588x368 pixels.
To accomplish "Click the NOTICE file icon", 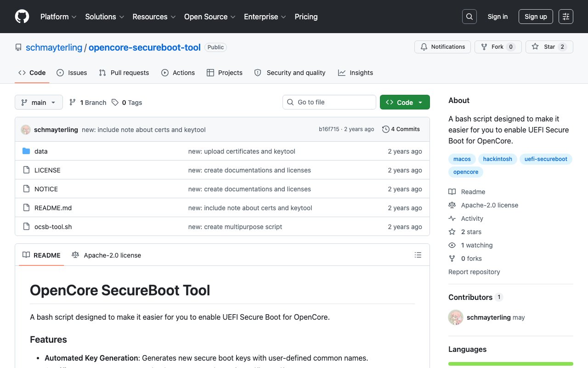I will pos(26,189).
